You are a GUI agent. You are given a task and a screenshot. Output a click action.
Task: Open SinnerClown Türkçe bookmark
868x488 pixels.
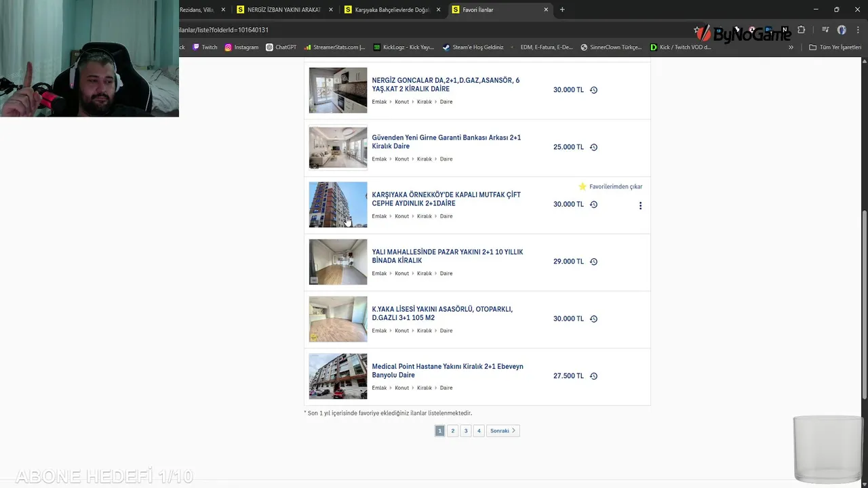tap(610, 47)
